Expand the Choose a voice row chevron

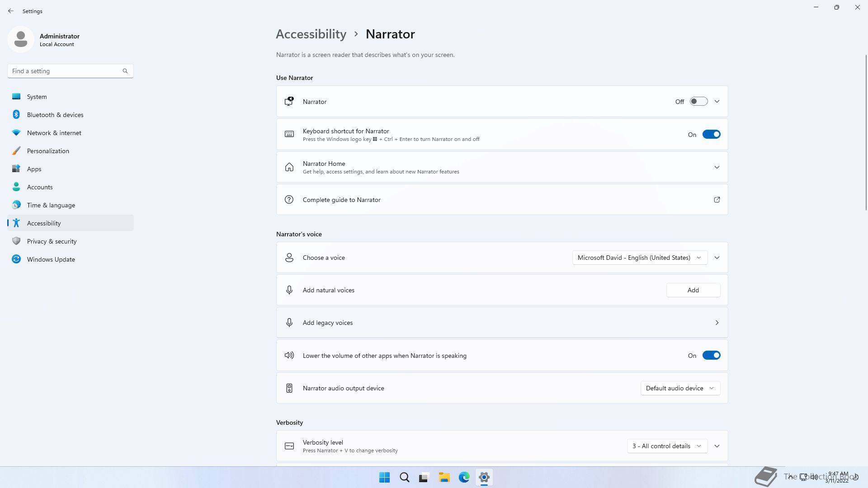pyautogui.click(x=717, y=258)
